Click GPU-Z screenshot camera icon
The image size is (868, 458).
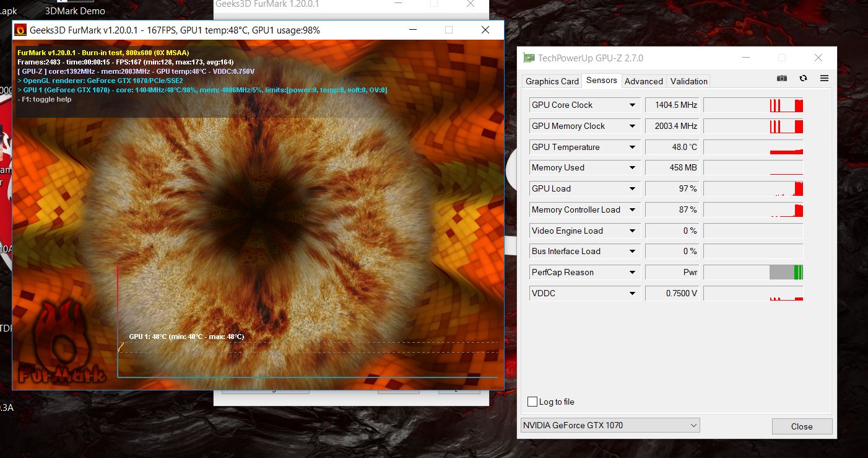(782, 78)
